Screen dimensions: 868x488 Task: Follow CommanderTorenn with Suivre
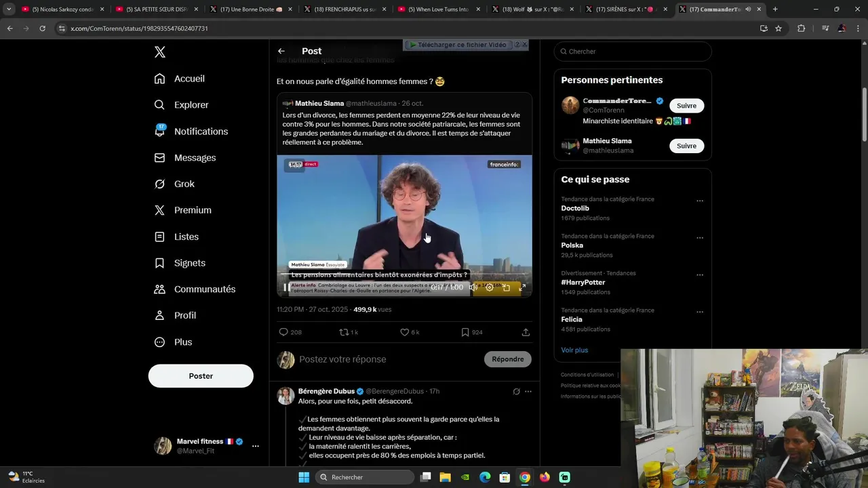686,106
